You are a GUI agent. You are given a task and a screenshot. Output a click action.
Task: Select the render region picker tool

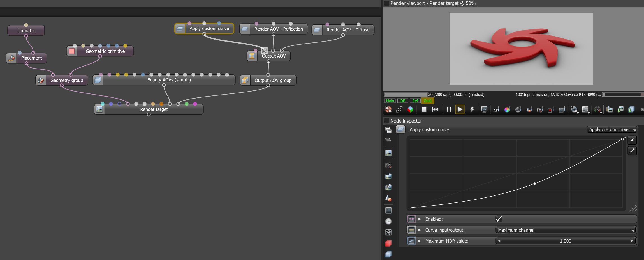tap(551, 110)
